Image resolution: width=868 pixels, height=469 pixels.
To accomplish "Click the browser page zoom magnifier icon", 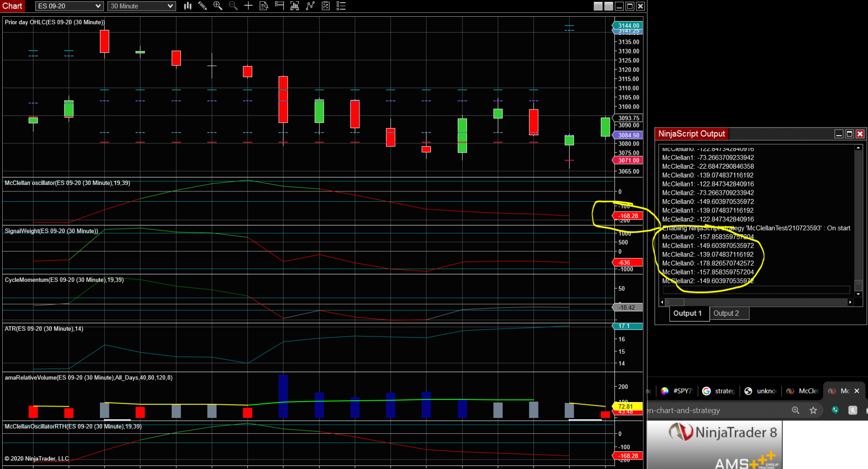I will pyautogui.click(x=796, y=410).
